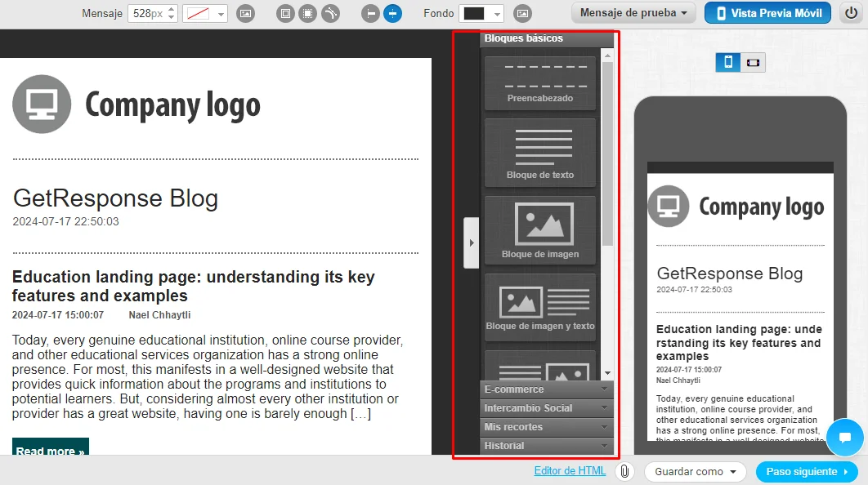This screenshot has height=485, width=868.
Task: Expand the Intercambio Social section
Action: (x=546, y=408)
